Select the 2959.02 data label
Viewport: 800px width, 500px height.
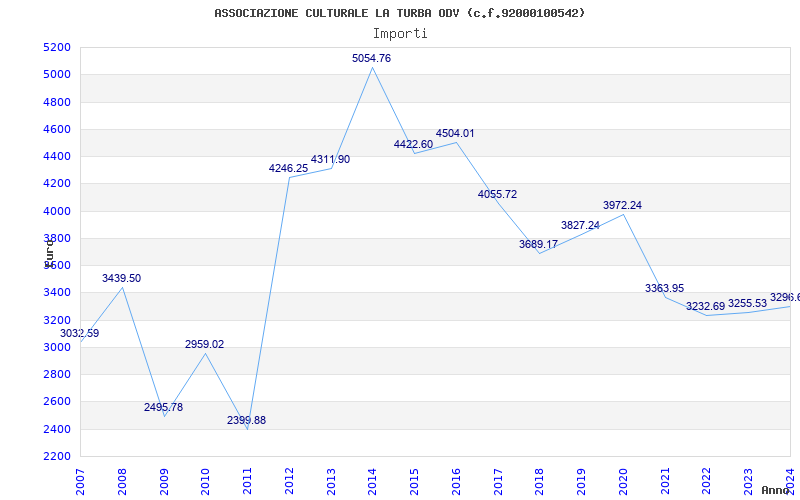(205, 344)
